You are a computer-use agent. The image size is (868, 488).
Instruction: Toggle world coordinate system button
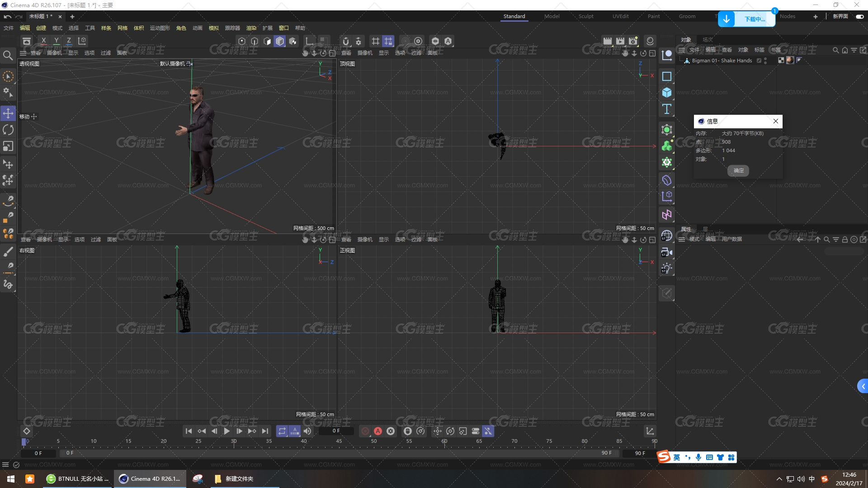(x=82, y=41)
